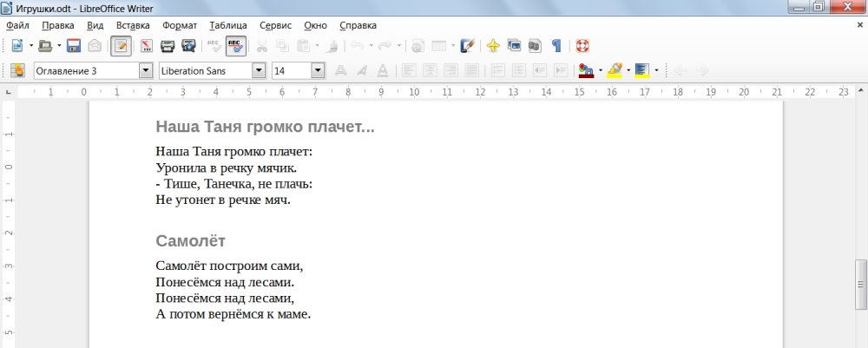
Task: Click the Undo arrow icon
Action: [x=358, y=46]
